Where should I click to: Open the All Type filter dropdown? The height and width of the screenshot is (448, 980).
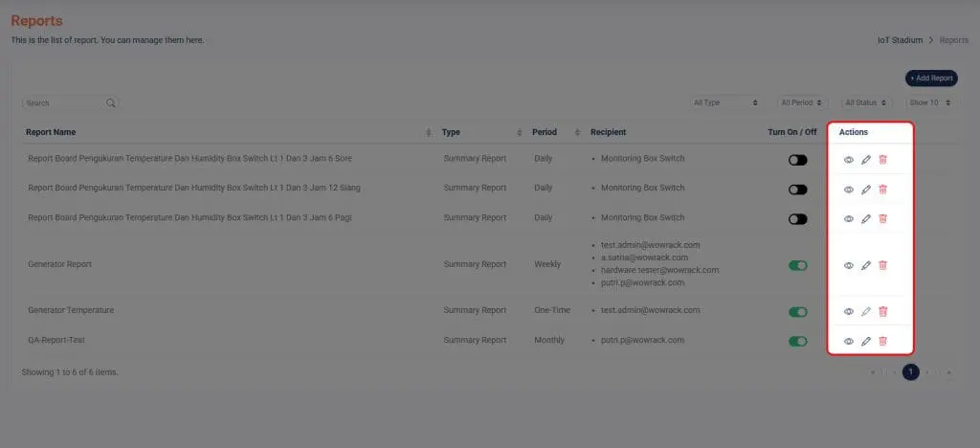pyautogui.click(x=725, y=102)
